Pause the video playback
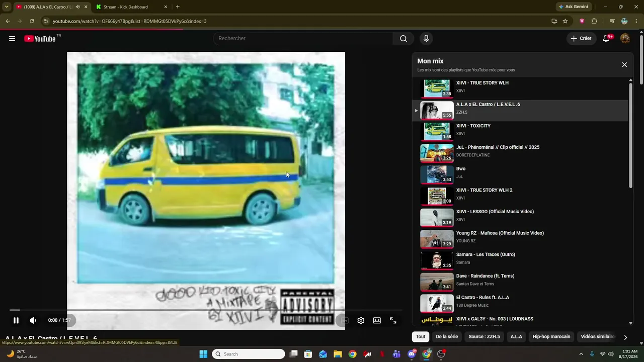The height and width of the screenshot is (362, 644). point(16,320)
